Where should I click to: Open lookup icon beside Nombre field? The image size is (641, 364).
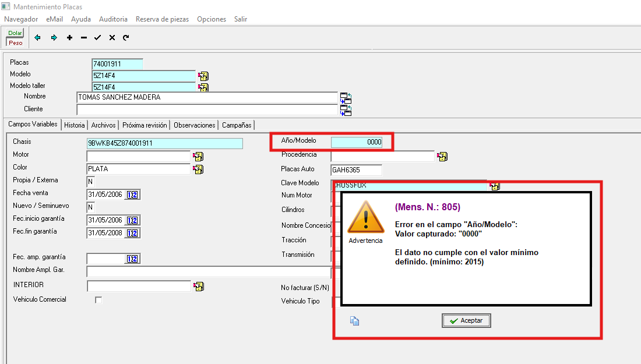coord(346,97)
